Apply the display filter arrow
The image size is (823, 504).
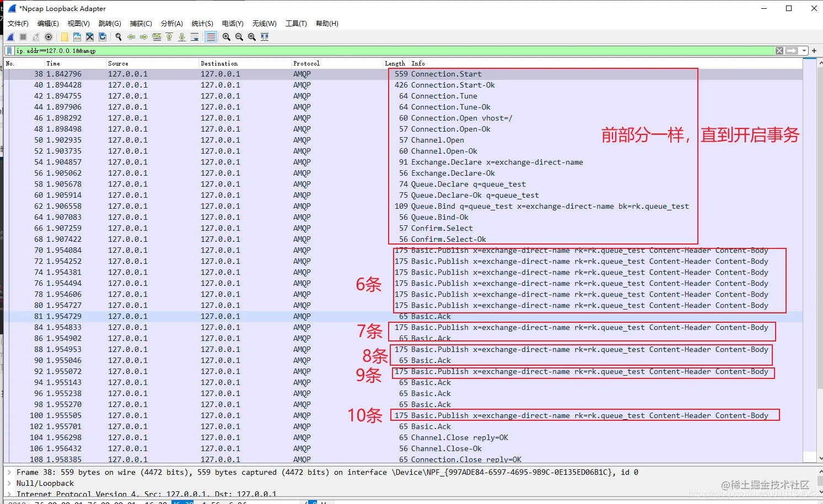(792, 51)
